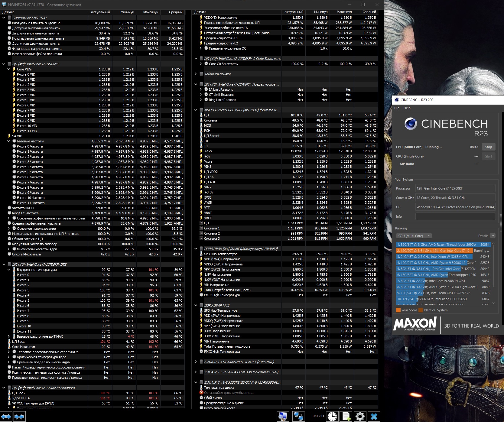Open the Help menu in Cinebench
Image resolution: width=504 pixels, height=422 pixels.
click(407, 108)
